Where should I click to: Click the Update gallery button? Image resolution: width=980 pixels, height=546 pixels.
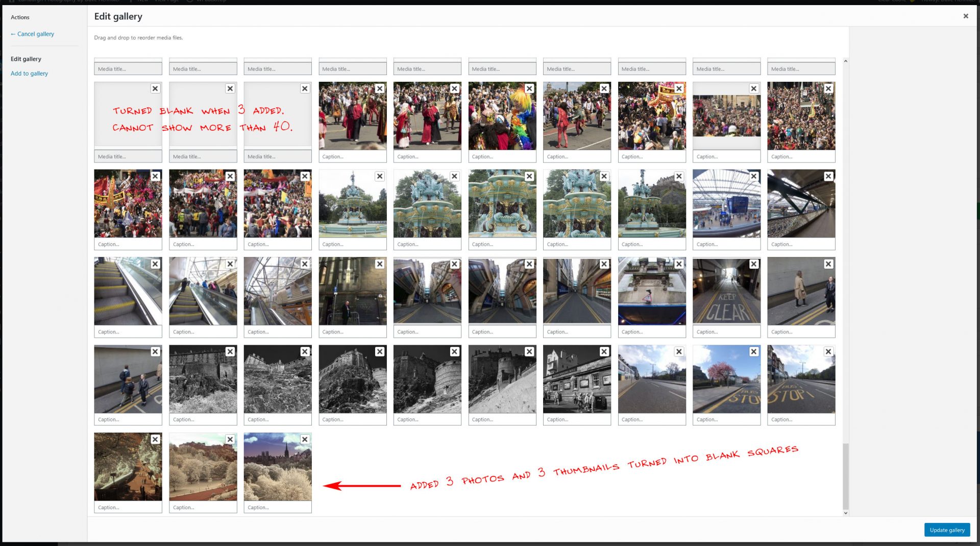click(x=947, y=530)
